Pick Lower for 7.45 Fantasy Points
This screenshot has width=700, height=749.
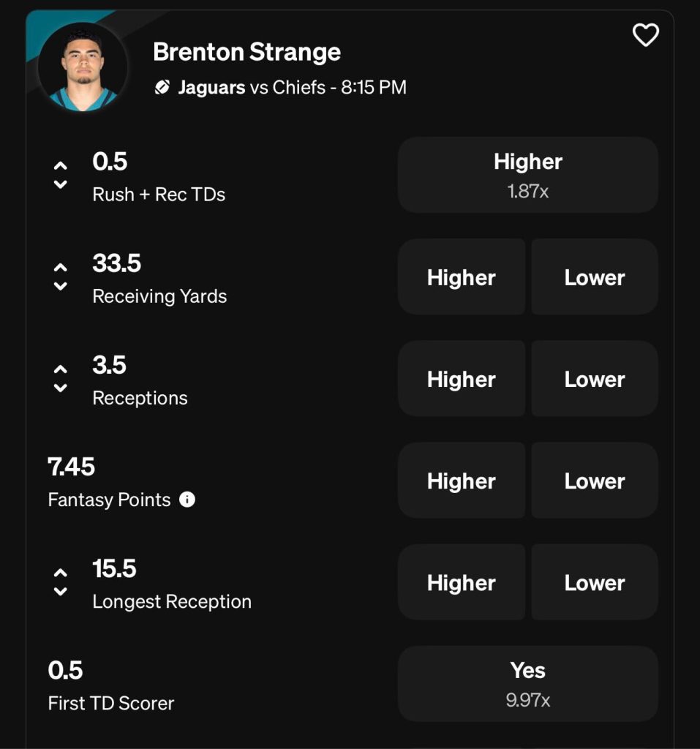click(x=594, y=481)
